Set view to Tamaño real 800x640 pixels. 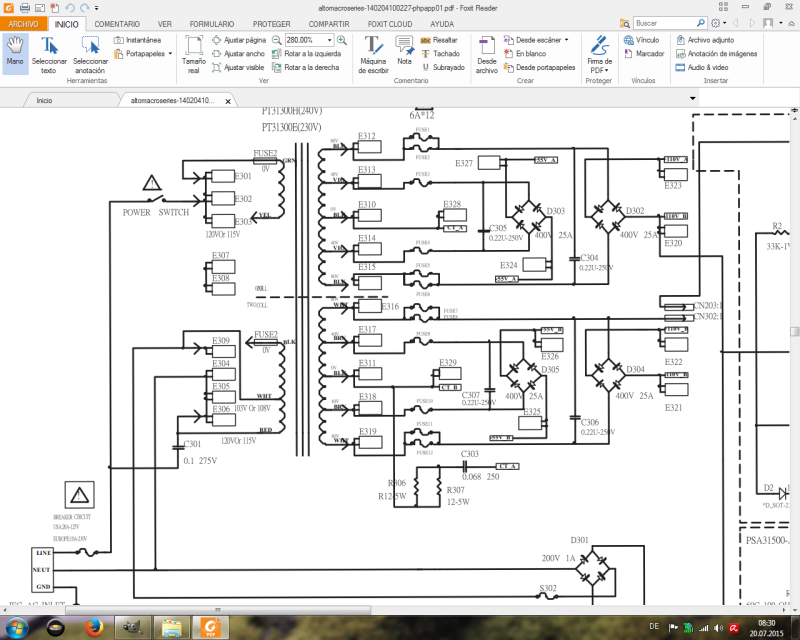[193, 55]
